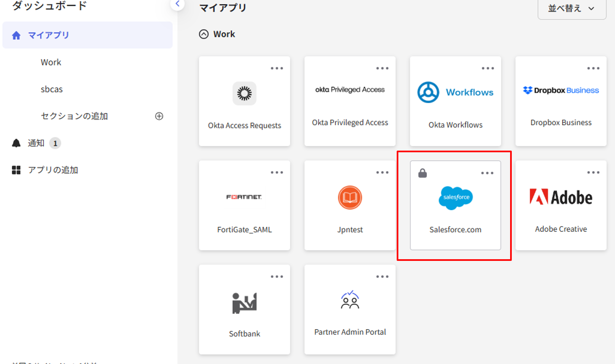615x364 pixels.
Task: Open three-dot menu on FortiGate_SAML tile
Action: click(277, 172)
